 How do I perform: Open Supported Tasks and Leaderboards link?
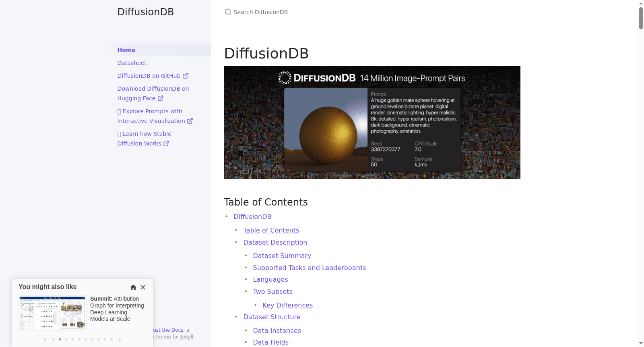pyautogui.click(x=310, y=268)
